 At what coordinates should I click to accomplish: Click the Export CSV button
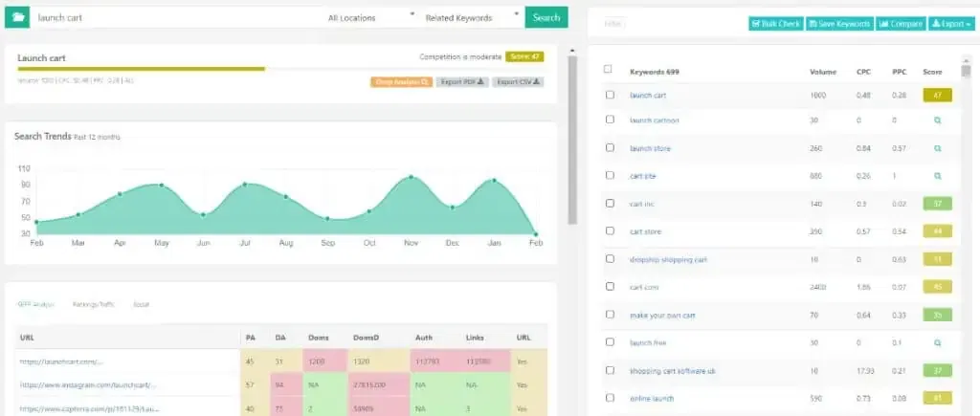click(518, 82)
